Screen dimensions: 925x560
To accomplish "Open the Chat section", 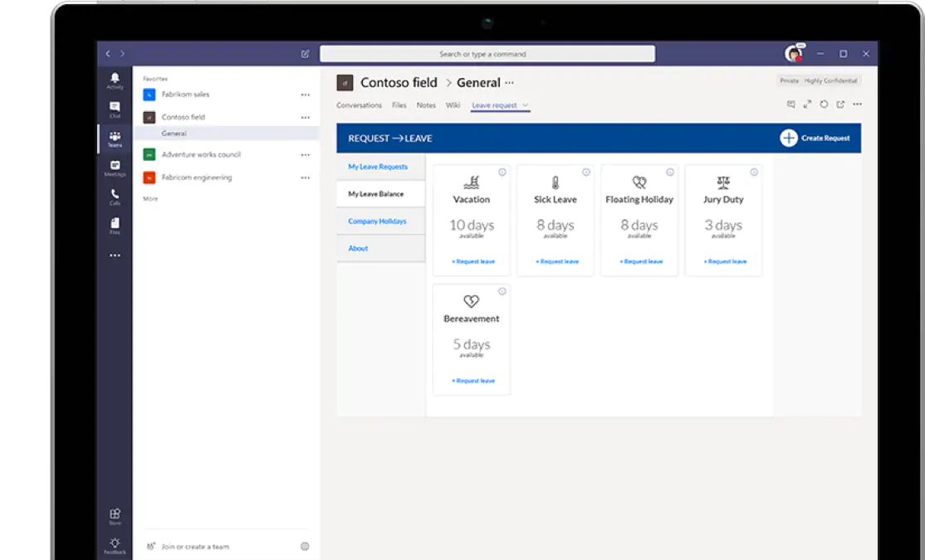I will coord(115,109).
